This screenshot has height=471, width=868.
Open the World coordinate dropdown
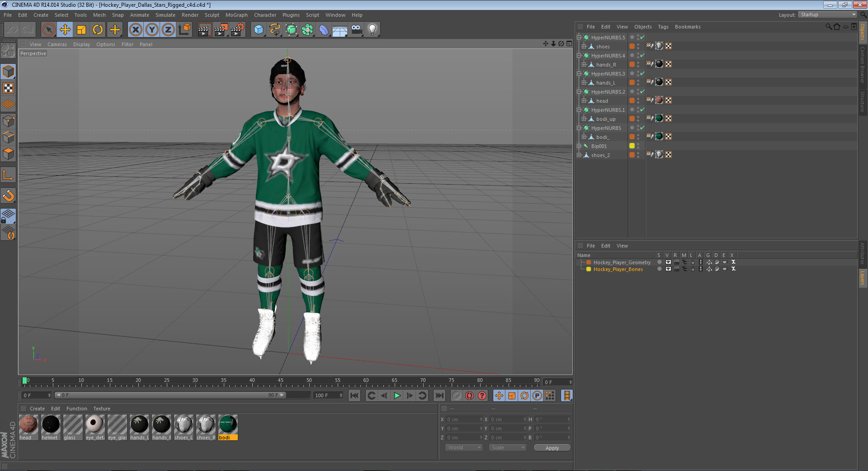pos(464,447)
